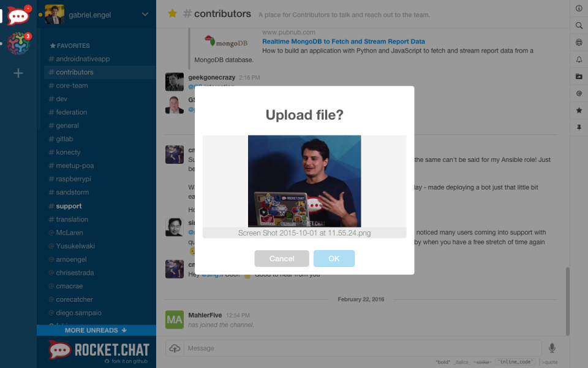Viewport: 588px width, 368px height.
Task: Click FAVORITES section header
Action: pyautogui.click(x=70, y=45)
